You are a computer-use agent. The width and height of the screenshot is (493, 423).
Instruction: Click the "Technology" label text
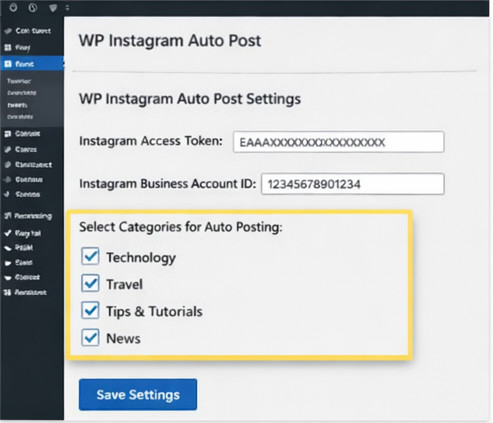pyautogui.click(x=141, y=258)
